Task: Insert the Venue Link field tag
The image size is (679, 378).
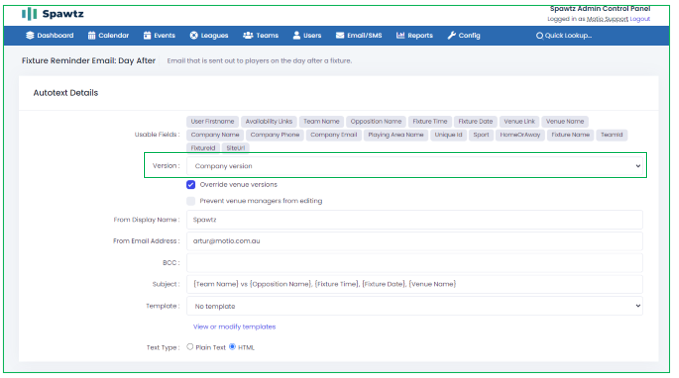Action: [x=519, y=122]
